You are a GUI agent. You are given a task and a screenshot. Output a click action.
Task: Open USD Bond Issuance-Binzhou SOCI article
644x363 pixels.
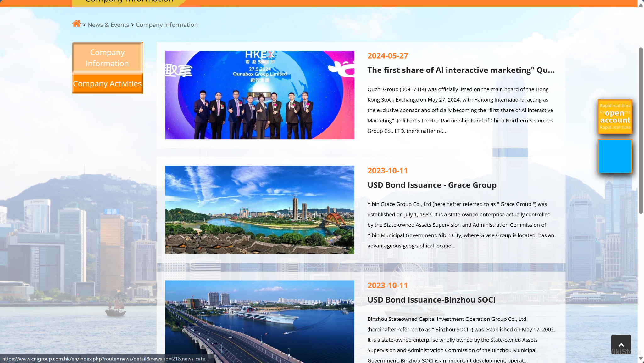pyautogui.click(x=431, y=300)
